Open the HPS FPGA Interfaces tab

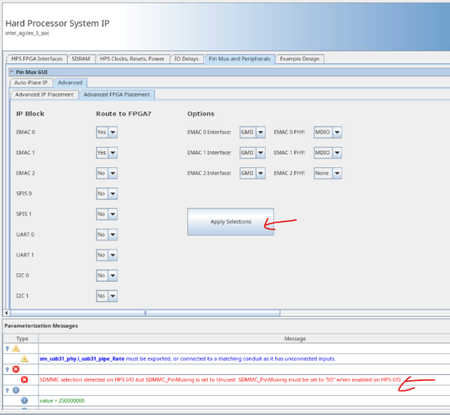tap(37, 59)
